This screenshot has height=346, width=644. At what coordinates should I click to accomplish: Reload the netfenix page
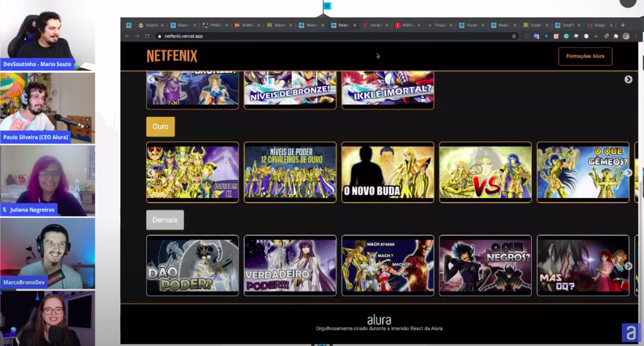pyautogui.click(x=147, y=36)
